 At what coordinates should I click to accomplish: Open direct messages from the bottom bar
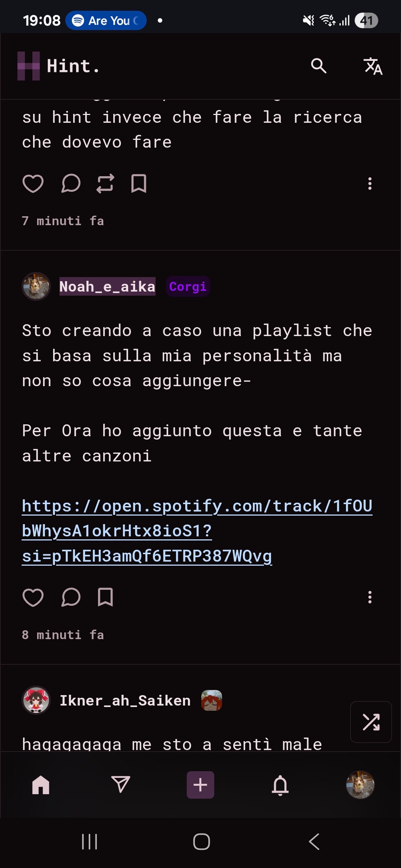point(121,785)
